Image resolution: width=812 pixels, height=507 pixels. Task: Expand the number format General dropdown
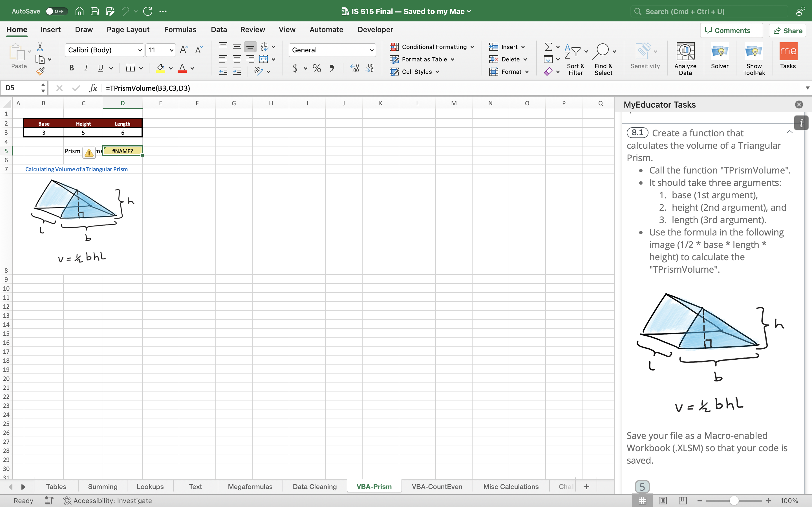371,50
